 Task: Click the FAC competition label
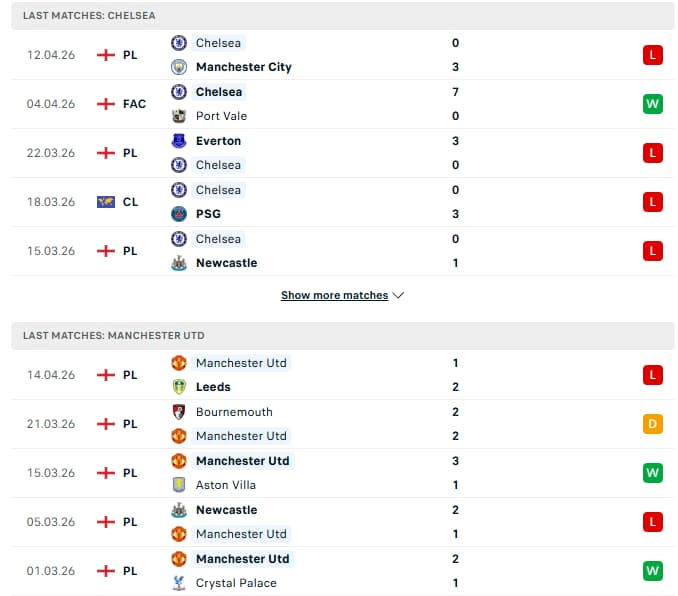click(x=134, y=104)
